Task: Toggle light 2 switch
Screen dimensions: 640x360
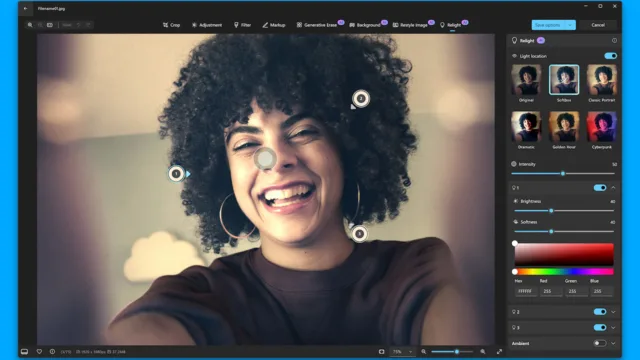Action: 600,312
